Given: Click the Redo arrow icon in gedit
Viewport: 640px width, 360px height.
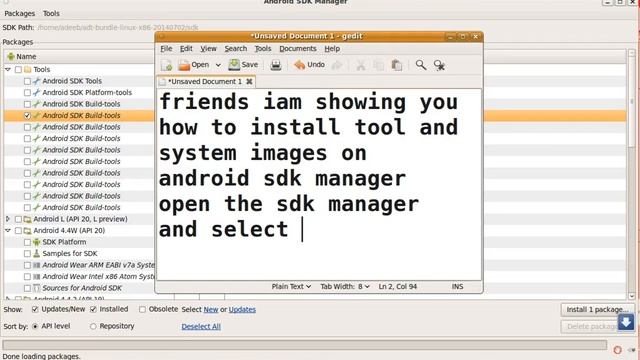Looking at the screenshot, I should 337,65.
